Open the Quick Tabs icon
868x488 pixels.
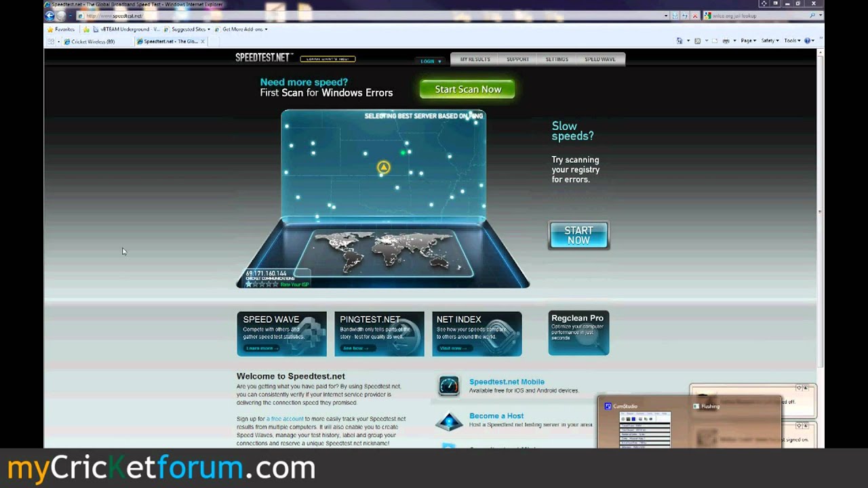click(50, 41)
